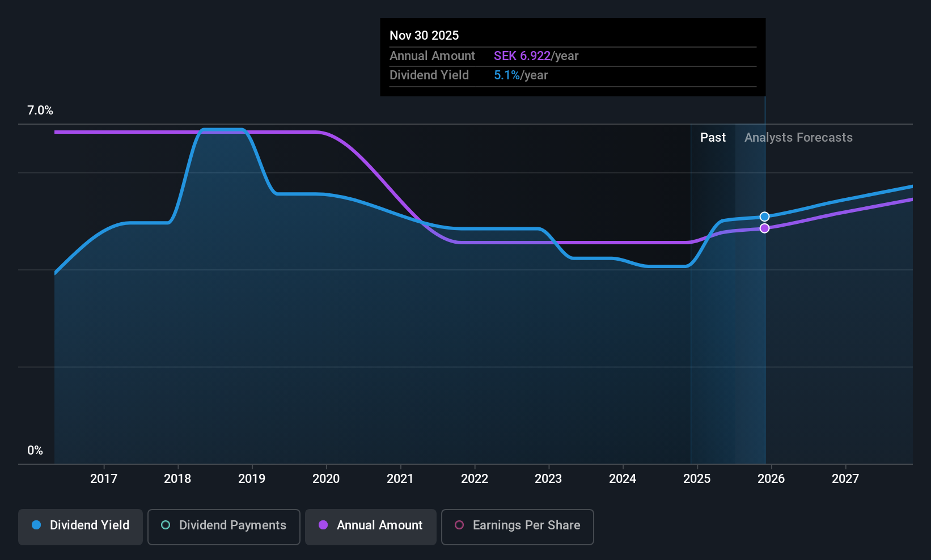
Task: Click the 2019 x-axis label
Action: tap(252, 479)
